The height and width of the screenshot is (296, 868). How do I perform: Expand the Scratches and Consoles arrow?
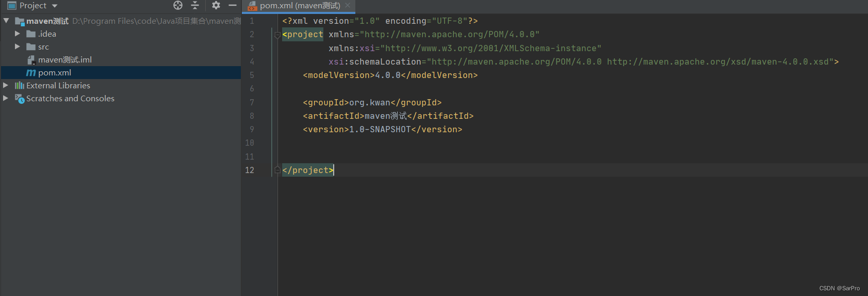coord(6,98)
